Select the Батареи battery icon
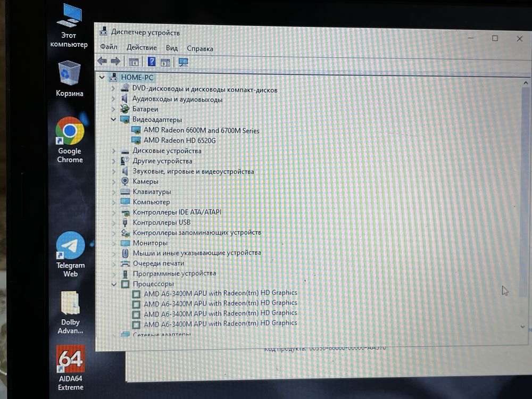 [125, 109]
